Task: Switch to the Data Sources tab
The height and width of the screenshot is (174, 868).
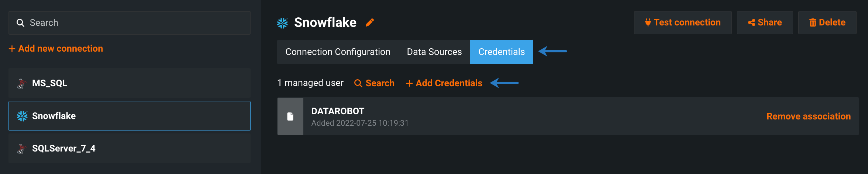Action: pyautogui.click(x=434, y=52)
